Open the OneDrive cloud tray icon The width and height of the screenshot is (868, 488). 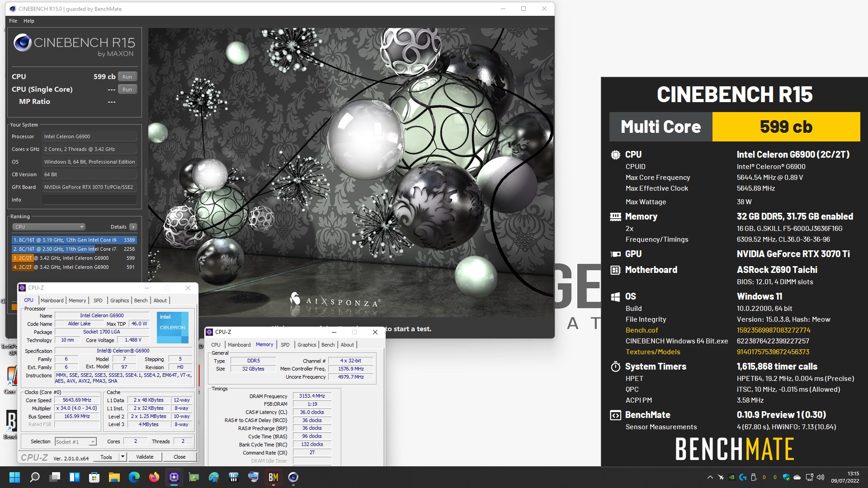click(x=797, y=477)
